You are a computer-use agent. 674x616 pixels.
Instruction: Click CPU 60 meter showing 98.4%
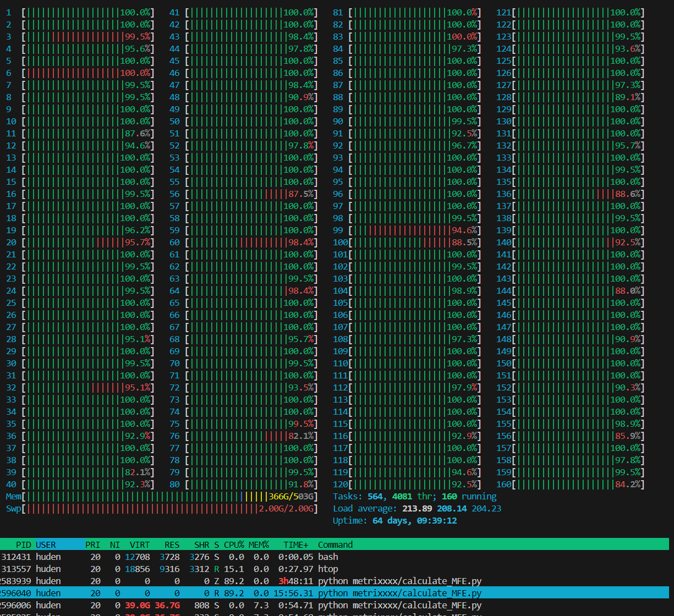click(x=244, y=242)
